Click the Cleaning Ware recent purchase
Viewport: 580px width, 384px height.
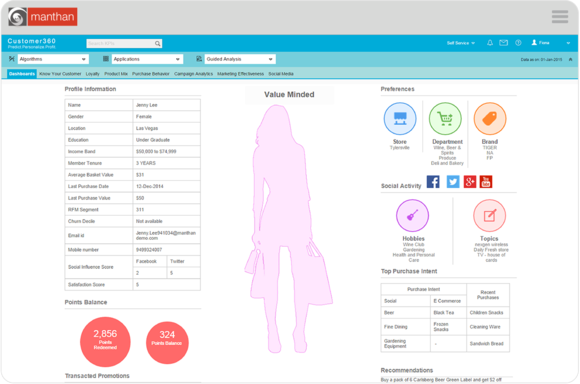(488, 327)
